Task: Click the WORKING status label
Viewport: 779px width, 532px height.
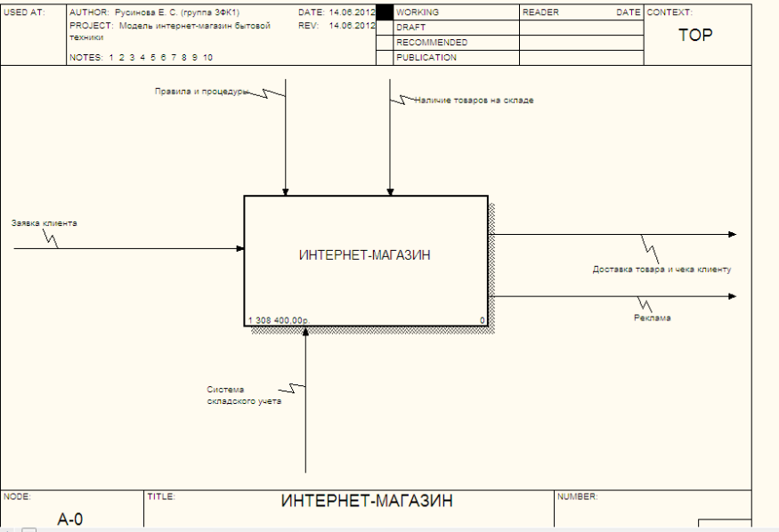Action: 418,12
